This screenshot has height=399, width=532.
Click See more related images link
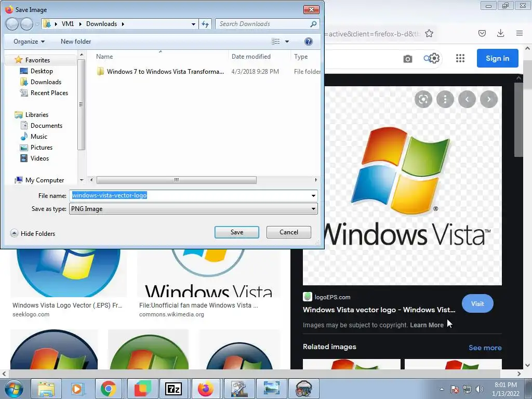coord(485,348)
